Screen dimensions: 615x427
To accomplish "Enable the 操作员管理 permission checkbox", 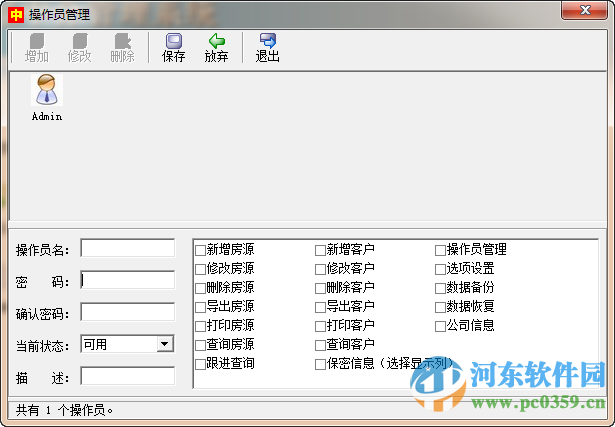I will tap(440, 250).
